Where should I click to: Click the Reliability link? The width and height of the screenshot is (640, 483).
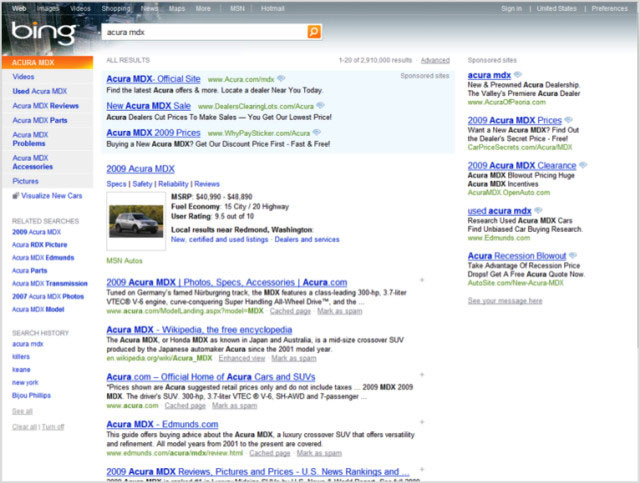click(173, 184)
